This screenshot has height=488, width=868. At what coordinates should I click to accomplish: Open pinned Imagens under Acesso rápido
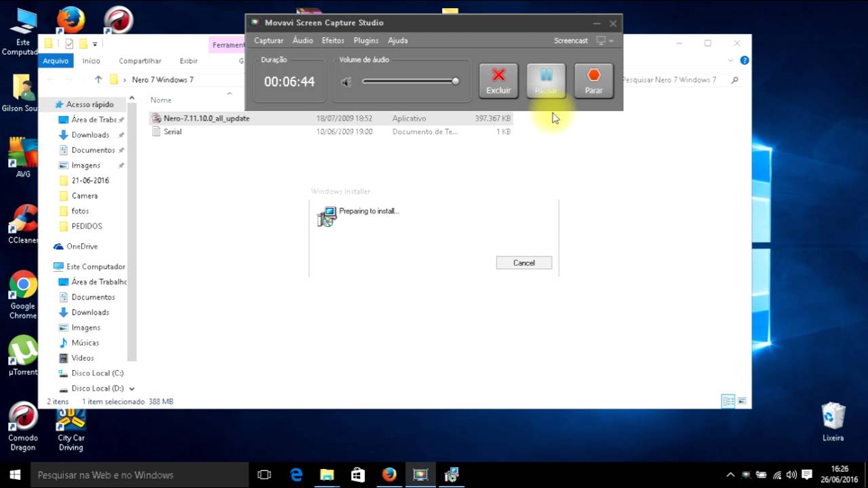[x=85, y=165]
